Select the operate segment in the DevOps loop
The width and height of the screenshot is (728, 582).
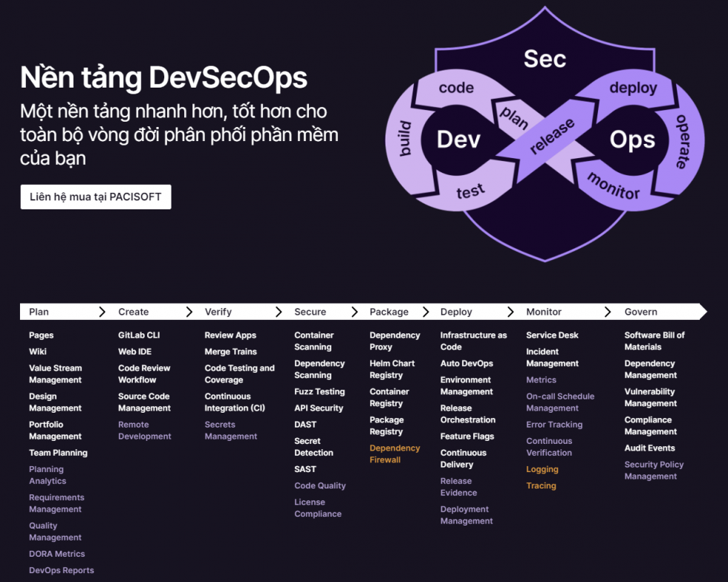click(682, 141)
